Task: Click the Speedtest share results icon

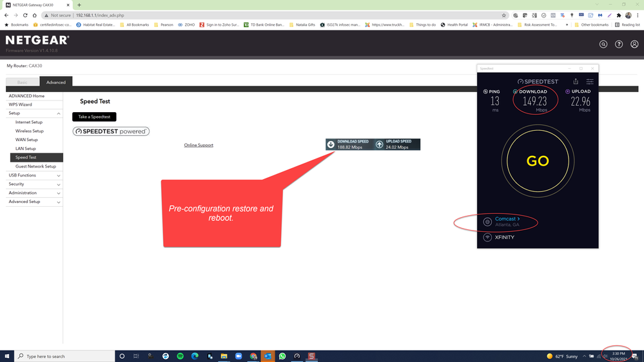Action: tap(576, 81)
